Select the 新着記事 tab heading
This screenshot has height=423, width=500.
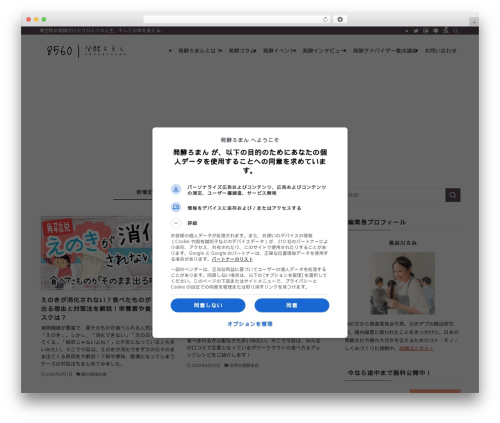[x=144, y=192]
